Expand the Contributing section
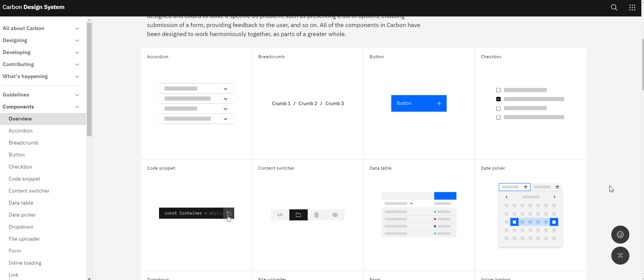The image size is (644, 280). tap(41, 64)
